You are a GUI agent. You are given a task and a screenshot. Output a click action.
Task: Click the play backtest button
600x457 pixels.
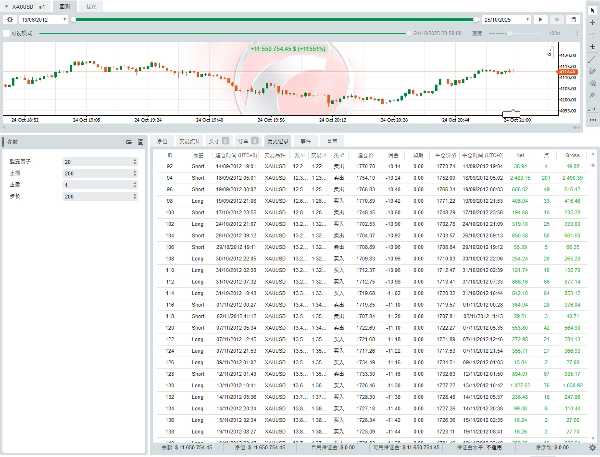(x=541, y=19)
